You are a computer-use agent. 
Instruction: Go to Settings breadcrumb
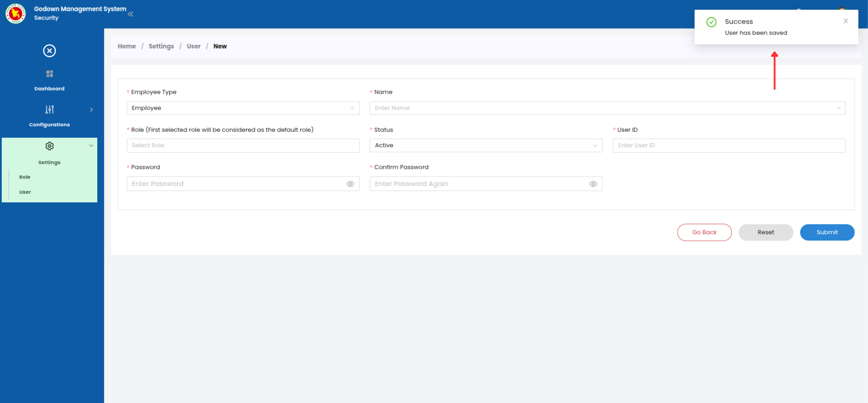coord(161,46)
